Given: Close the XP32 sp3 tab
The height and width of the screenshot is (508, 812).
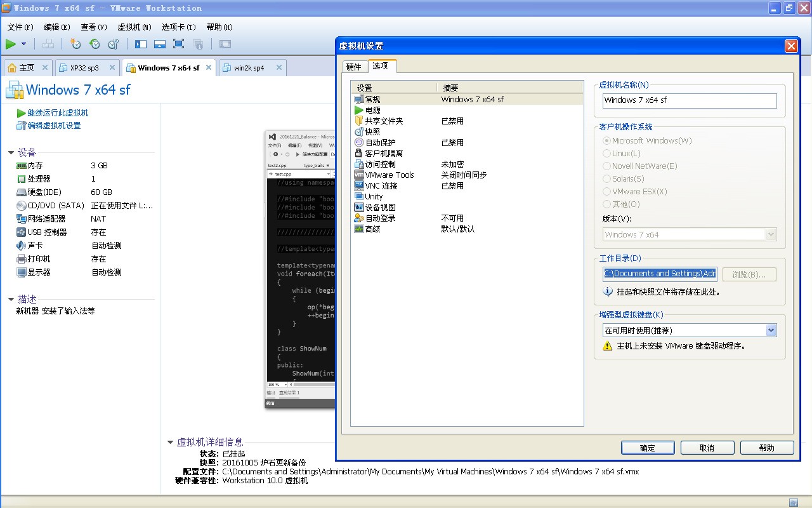Looking at the screenshot, I should pos(112,67).
